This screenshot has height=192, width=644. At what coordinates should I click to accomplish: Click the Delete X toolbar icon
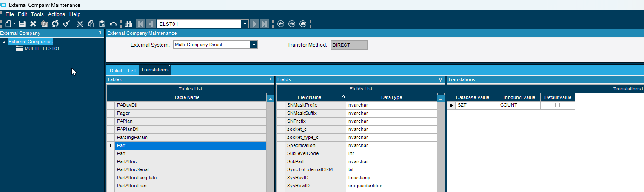[33, 24]
